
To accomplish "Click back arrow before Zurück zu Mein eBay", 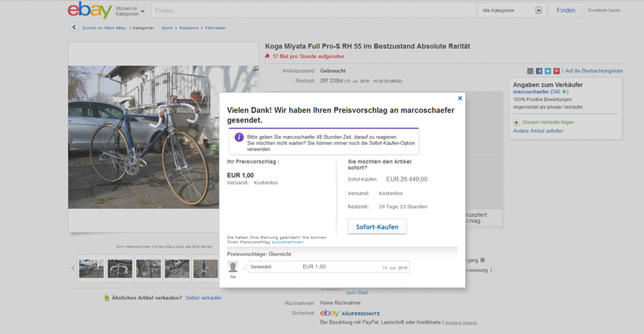I will point(74,27).
